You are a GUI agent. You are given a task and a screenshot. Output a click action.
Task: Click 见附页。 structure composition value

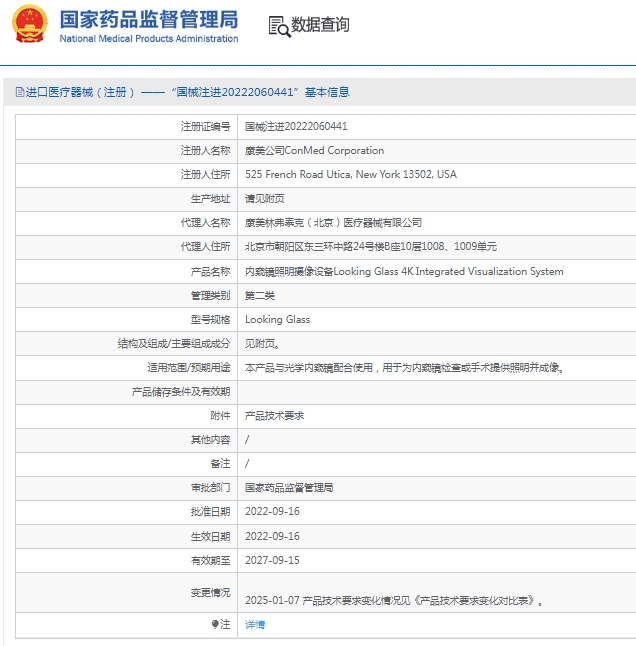pyautogui.click(x=262, y=343)
